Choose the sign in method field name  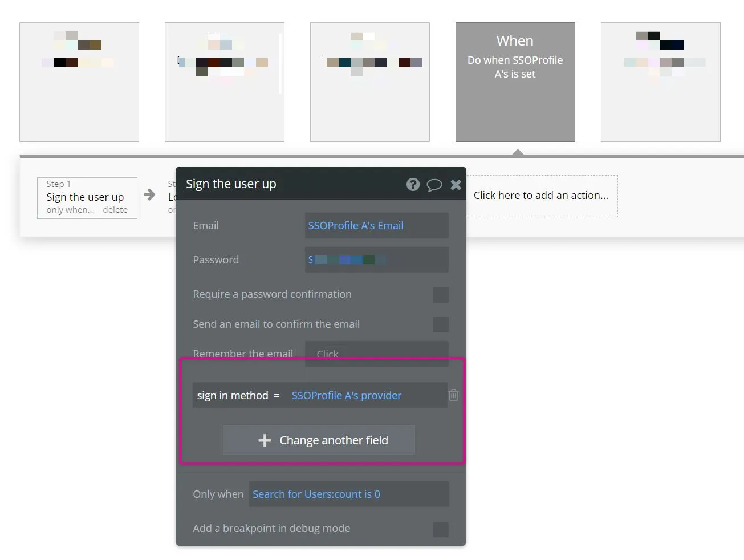tap(233, 395)
